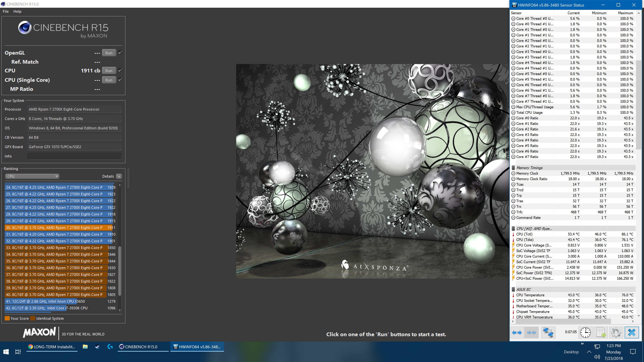
Task: Click the Cinebench logo sphere
Action: tap(25, 27)
